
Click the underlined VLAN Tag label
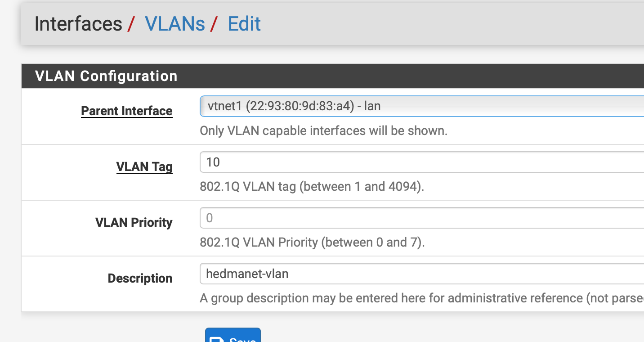(x=144, y=167)
